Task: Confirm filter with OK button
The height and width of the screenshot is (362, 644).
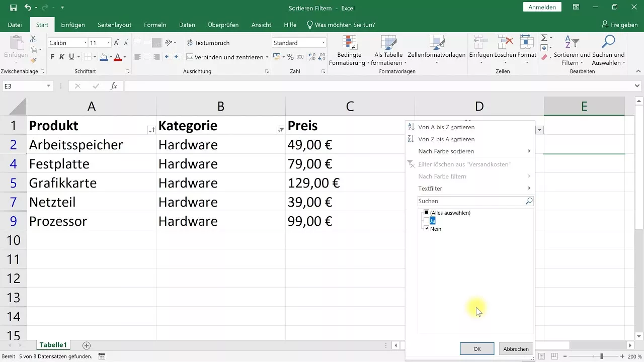Action: point(476,348)
